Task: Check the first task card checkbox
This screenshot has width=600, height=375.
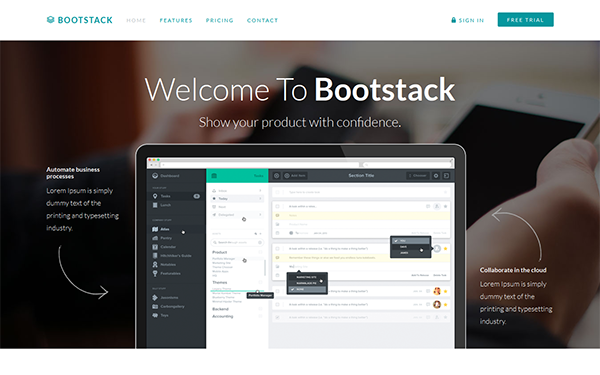Action: coord(277,206)
